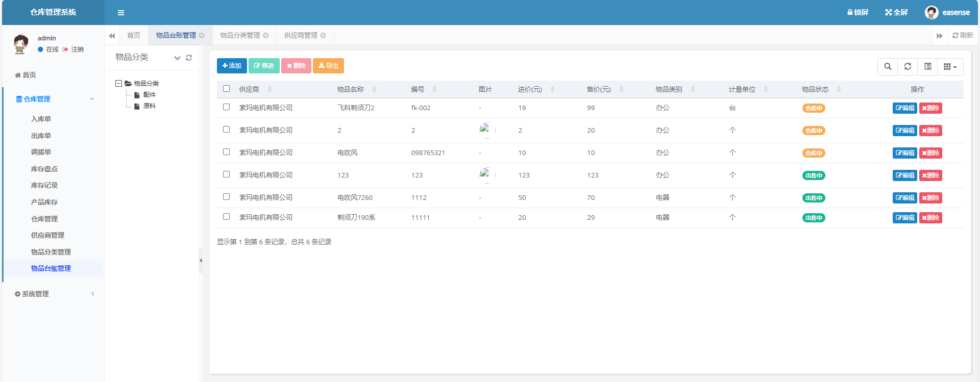
Task: Click the image thumbnail in row 123
Action: coord(485,174)
